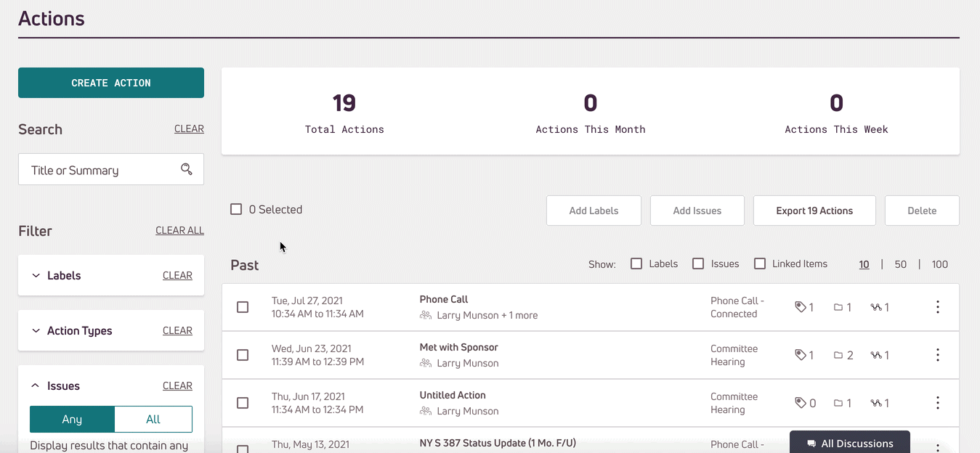Tick the 0 Selected select-all checkbox
Image resolution: width=980 pixels, height=453 pixels.
tap(236, 209)
